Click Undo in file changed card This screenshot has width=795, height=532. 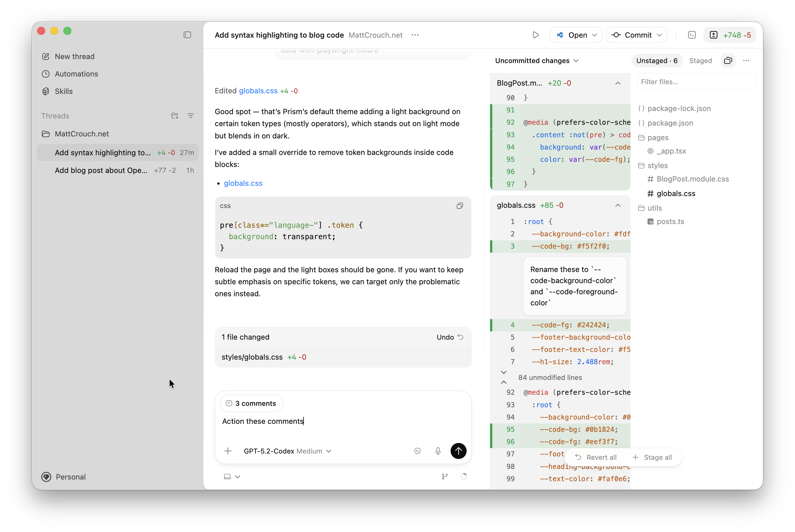pos(450,337)
